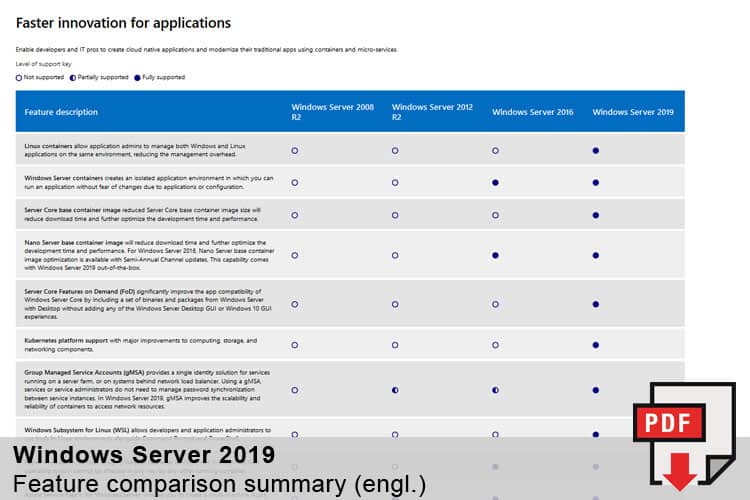Click the Windows Server 2019 title text
This screenshot has height=500, width=750.
click(x=144, y=455)
